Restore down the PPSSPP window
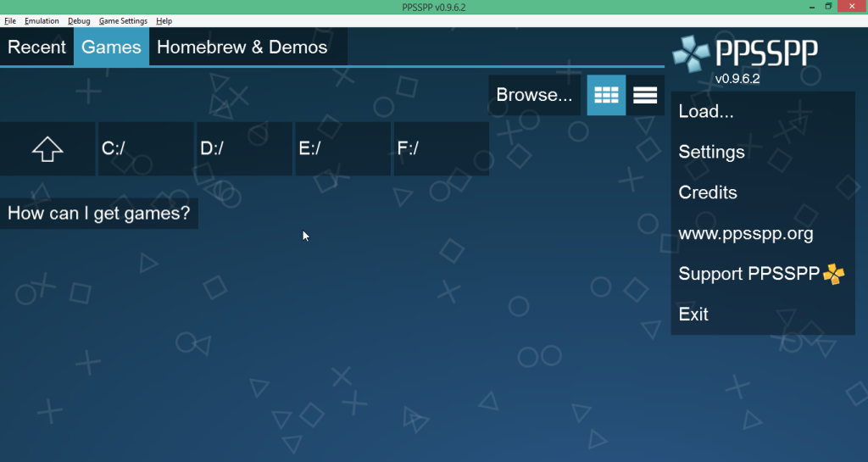Viewport: 868px width, 462px height. pyautogui.click(x=828, y=7)
